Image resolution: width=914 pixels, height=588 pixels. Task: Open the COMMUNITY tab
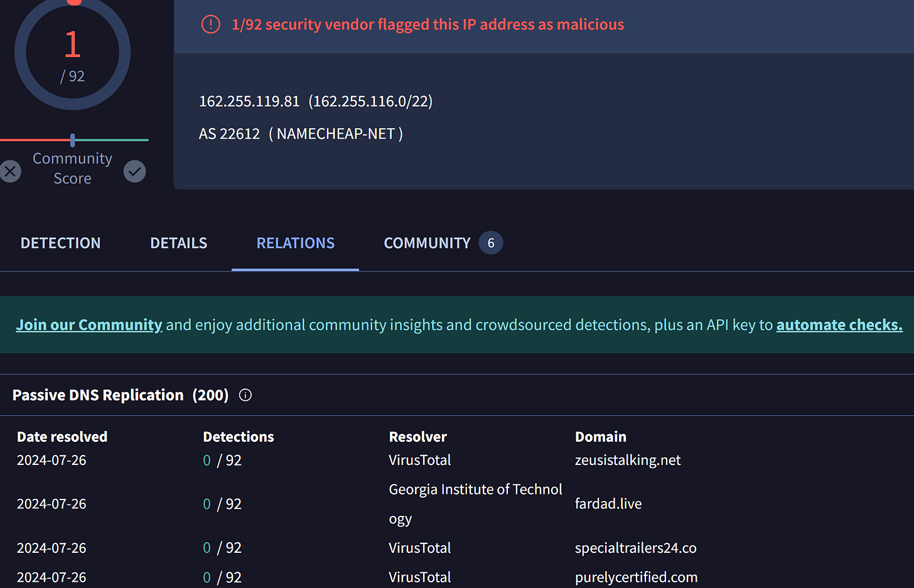pos(427,243)
